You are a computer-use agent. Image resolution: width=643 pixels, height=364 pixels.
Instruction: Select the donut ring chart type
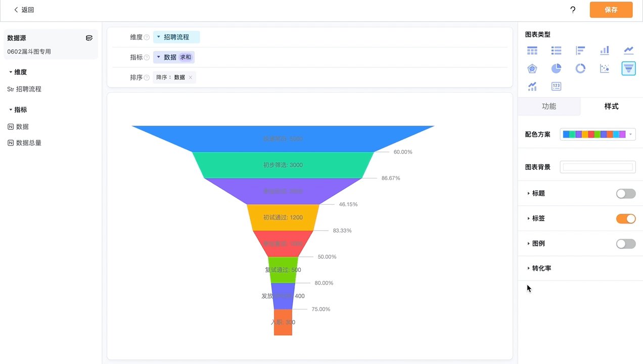580,68
